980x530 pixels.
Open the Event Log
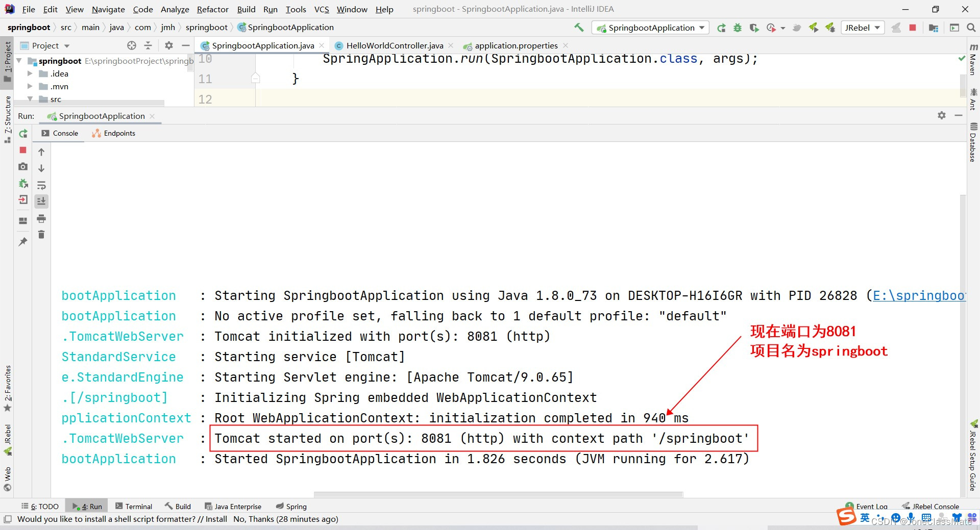click(867, 507)
